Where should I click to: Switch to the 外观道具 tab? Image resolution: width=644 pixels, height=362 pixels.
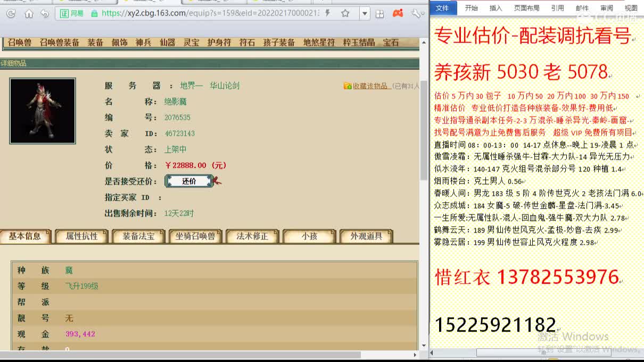[366, 236]
